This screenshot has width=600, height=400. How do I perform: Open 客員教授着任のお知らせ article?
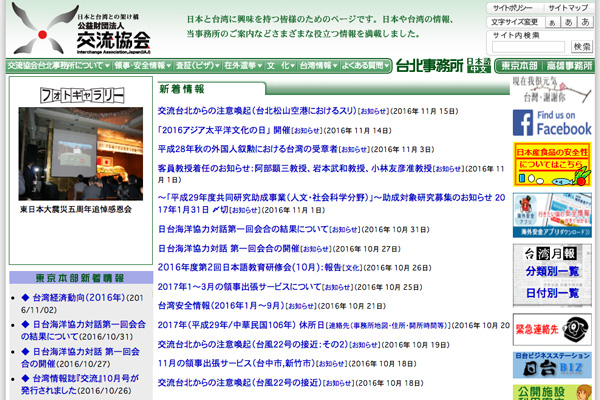295,168
